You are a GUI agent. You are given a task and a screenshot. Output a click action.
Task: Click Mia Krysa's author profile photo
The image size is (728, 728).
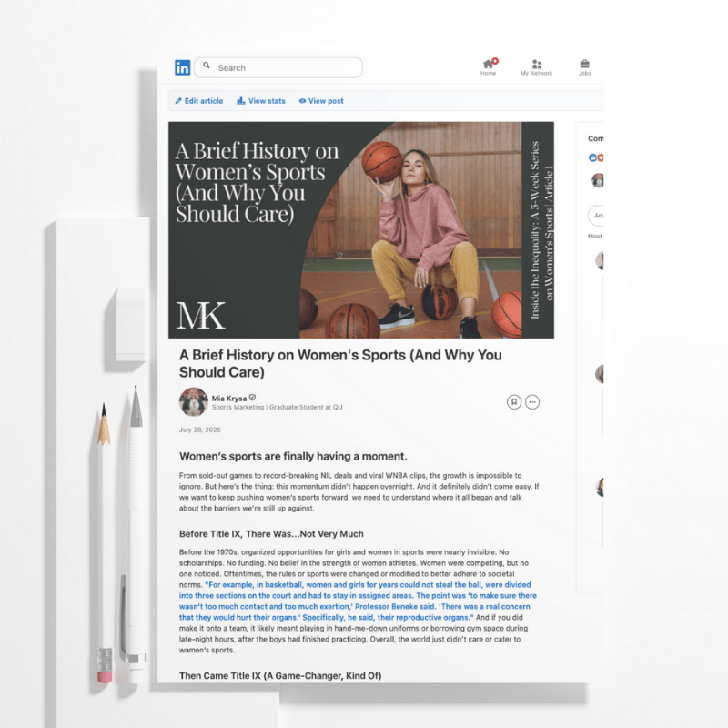pos(194,401)
